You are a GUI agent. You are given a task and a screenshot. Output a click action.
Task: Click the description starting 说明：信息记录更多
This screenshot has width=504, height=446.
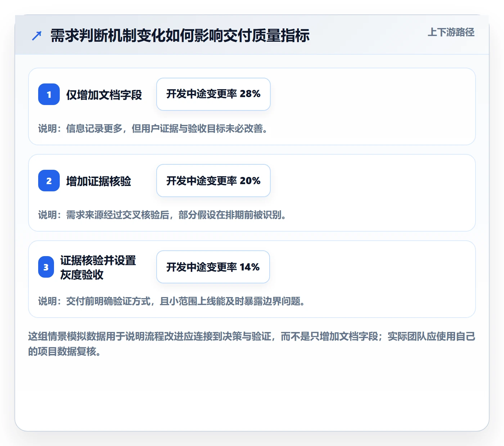coord(153,128)
